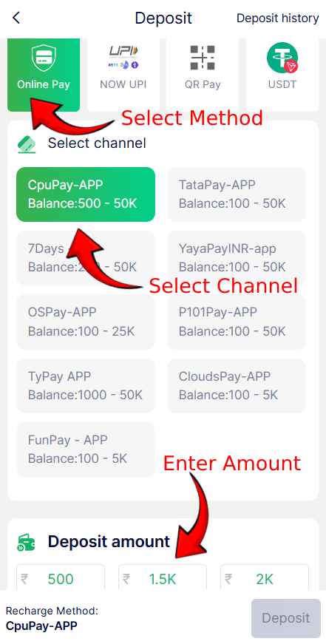The width and height of the screenshot is (326, 644).
Task: Select the CpuPay-APP channel
Action: [86, 194]
